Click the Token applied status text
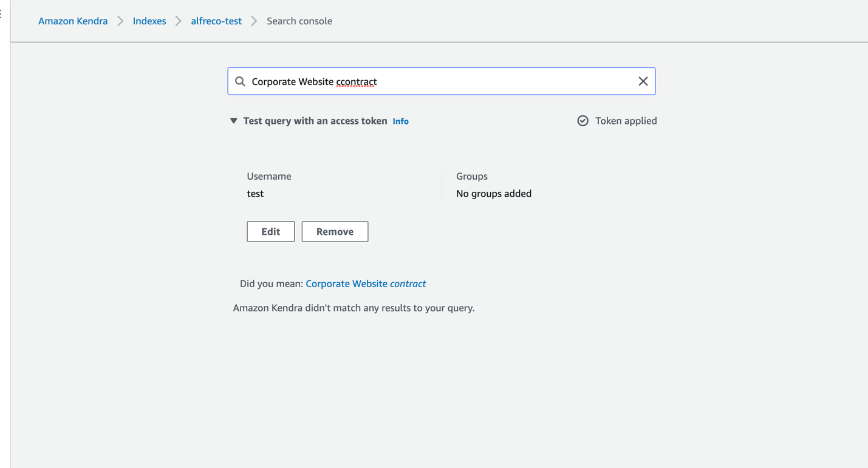Screen dimensions: 868x468 [626, 121]
